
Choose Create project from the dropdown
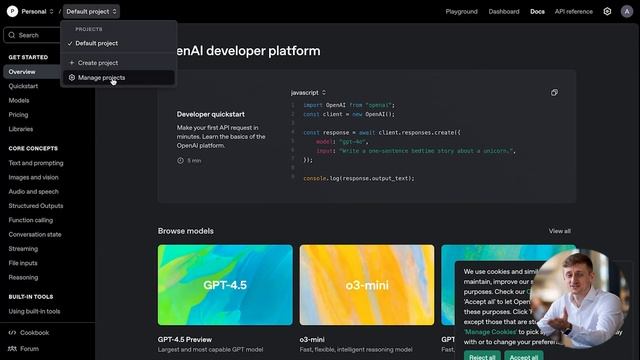(x=118, y=63)
